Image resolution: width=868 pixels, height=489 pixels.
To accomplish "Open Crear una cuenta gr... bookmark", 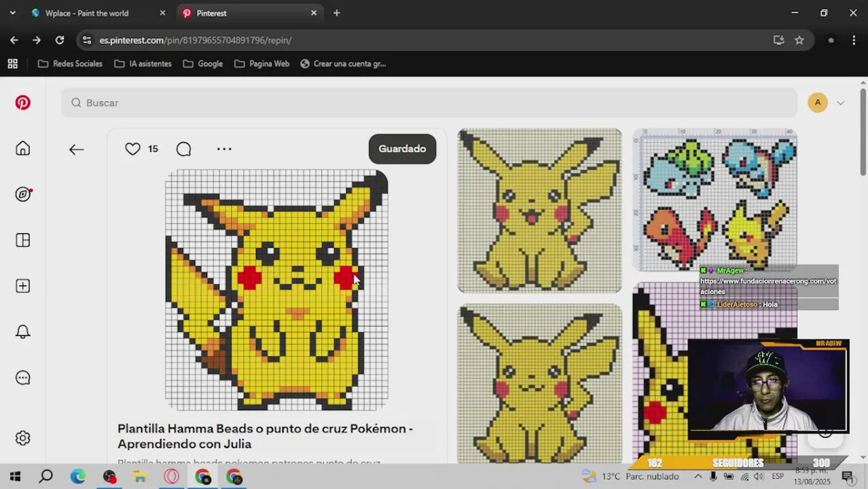I will pos(343,64).
